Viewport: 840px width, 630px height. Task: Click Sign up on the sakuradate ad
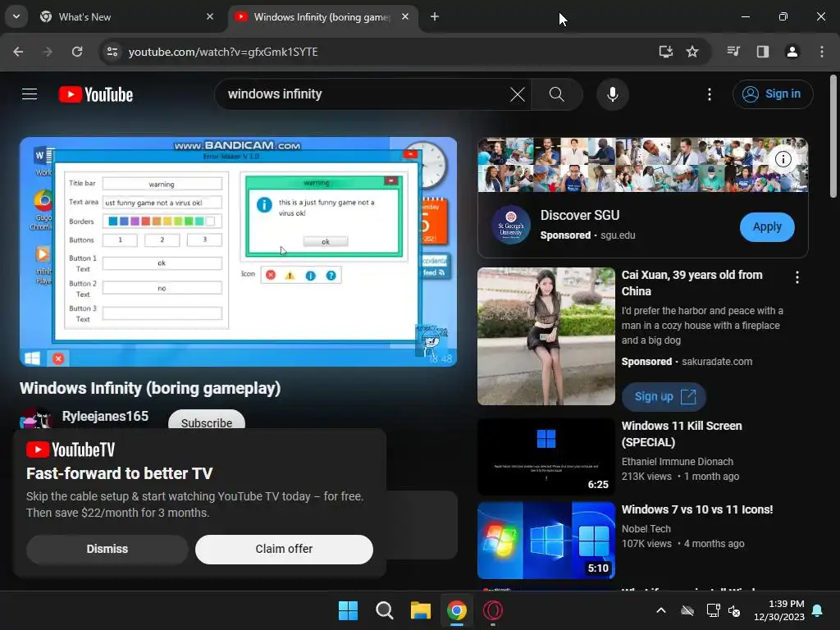[x=664, y=396]
